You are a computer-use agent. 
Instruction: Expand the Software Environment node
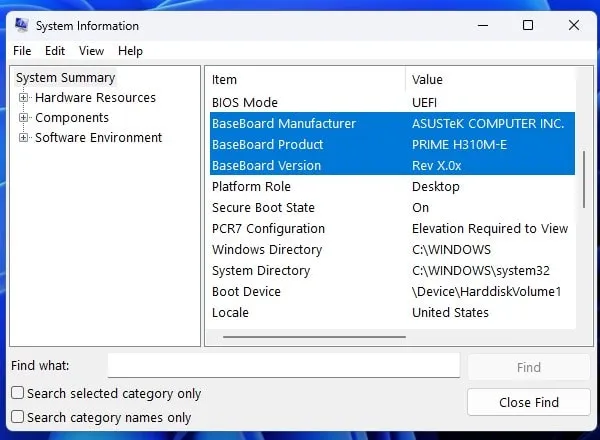[23, 137]
